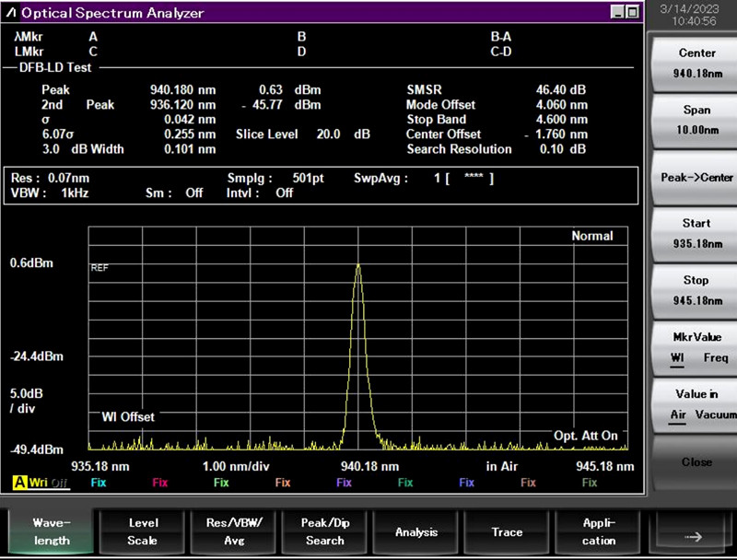Select the purple Fix trace label

[344, 483]
